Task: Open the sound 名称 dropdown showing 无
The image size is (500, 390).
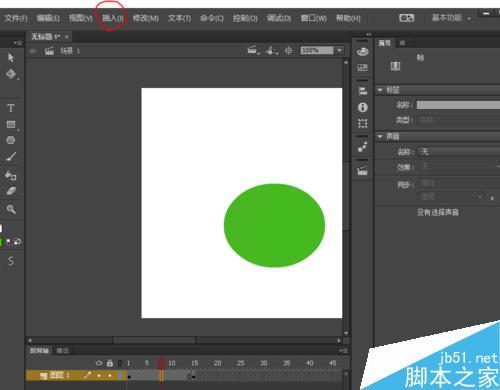Action: pyautogui.click(x=459, y=152)
